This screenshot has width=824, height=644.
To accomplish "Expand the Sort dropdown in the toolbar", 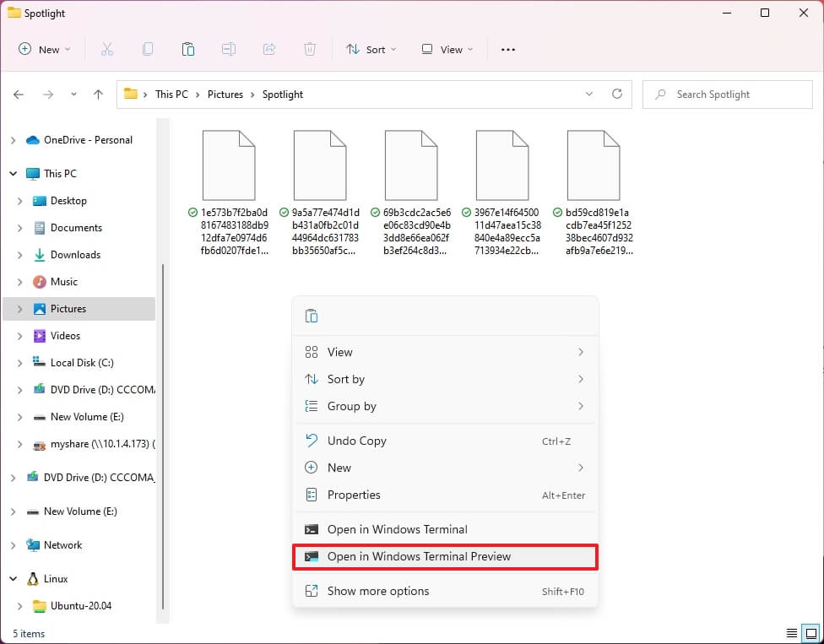I will pos(371,50).
